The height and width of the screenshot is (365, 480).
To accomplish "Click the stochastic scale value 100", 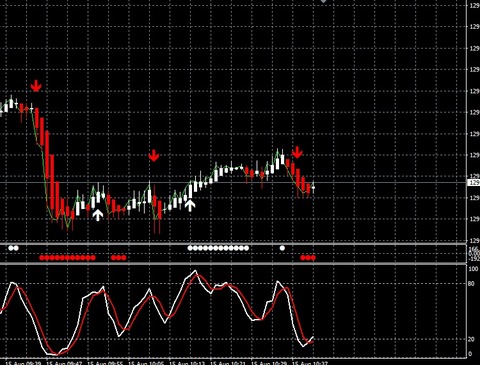I will [x=473, y=269].
